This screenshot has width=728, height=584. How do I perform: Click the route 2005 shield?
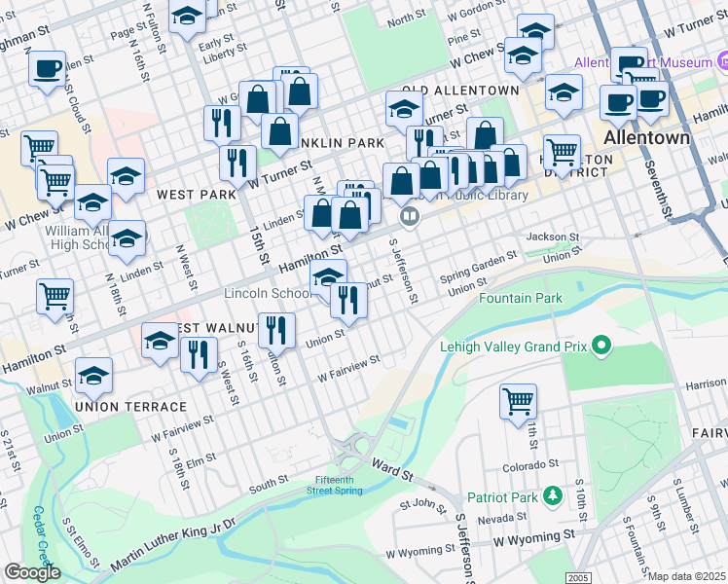tap(578, 578)
